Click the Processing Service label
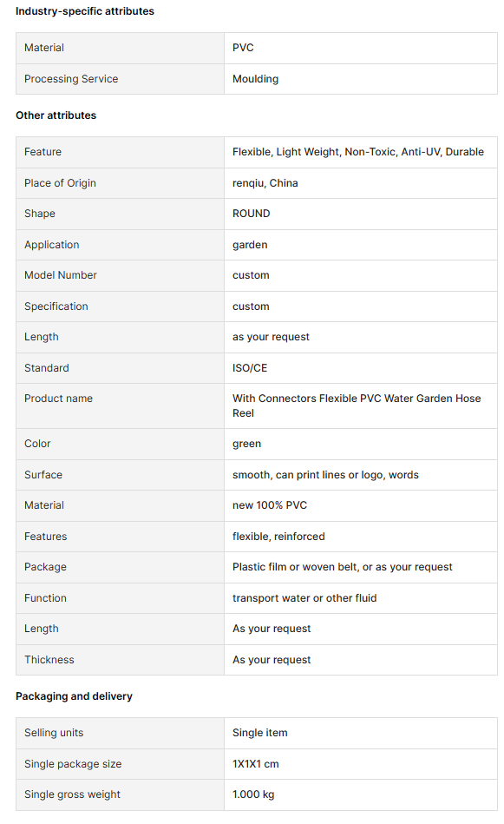Viewport: 504px width, 824px height. (x=71, y=79)
